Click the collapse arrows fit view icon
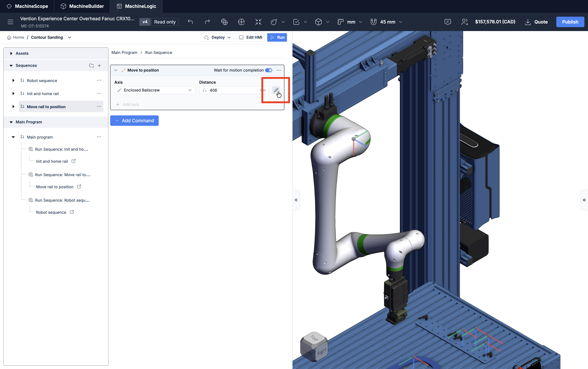Viewport: 588px width, 369px height. coord(258,22)
